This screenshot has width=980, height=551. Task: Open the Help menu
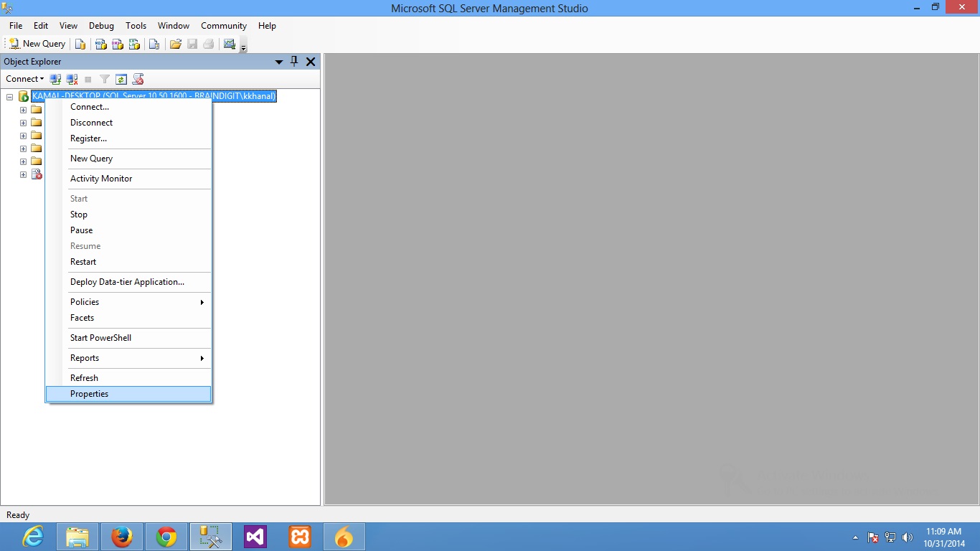tap(267, 26)
